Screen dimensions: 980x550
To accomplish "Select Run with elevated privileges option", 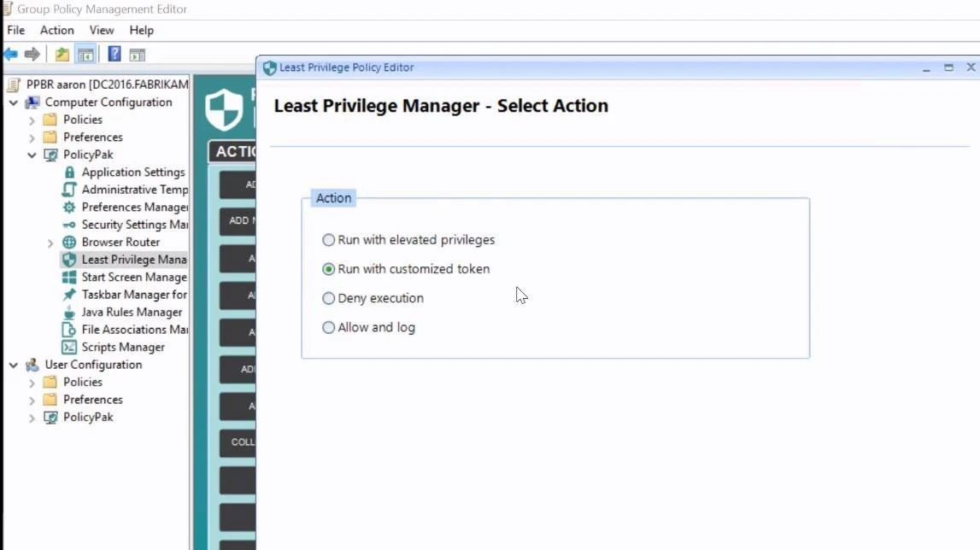I will [x=329, y=240].
